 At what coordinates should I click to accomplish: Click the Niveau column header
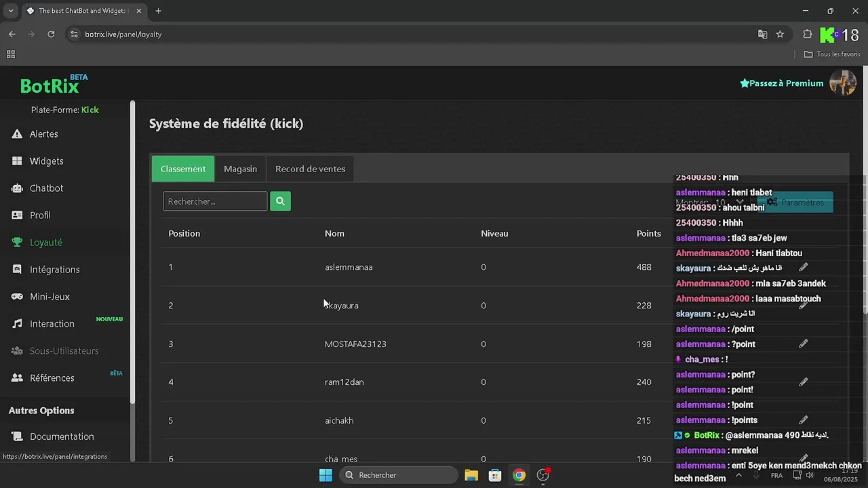[x=494, y=233]
